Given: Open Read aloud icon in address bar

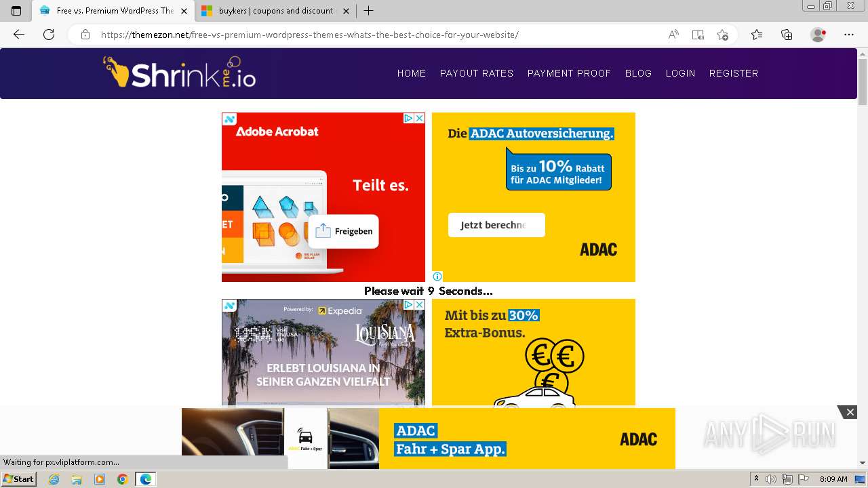Looking at the screenshot, I should [x=673, y=35].
